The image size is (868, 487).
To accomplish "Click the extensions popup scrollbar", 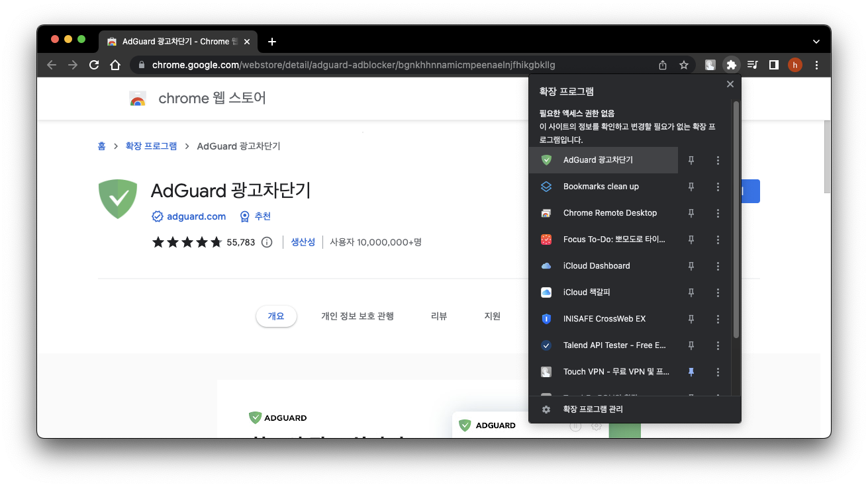I will (x=736, y=220).
